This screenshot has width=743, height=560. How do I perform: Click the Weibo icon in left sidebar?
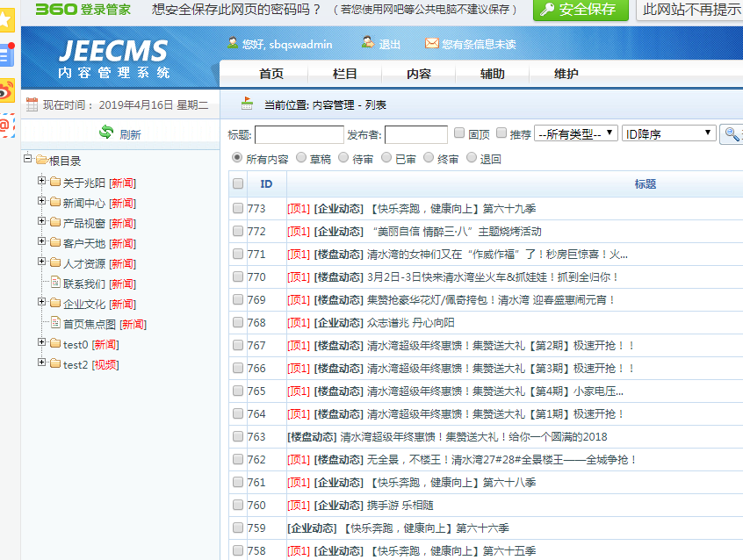point(7,90)
